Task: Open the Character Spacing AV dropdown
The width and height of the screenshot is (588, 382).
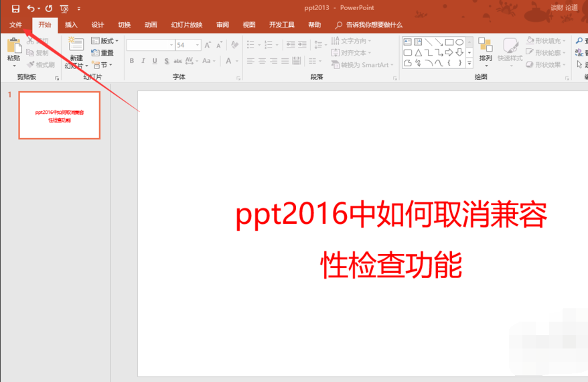Action: (192, 61)
